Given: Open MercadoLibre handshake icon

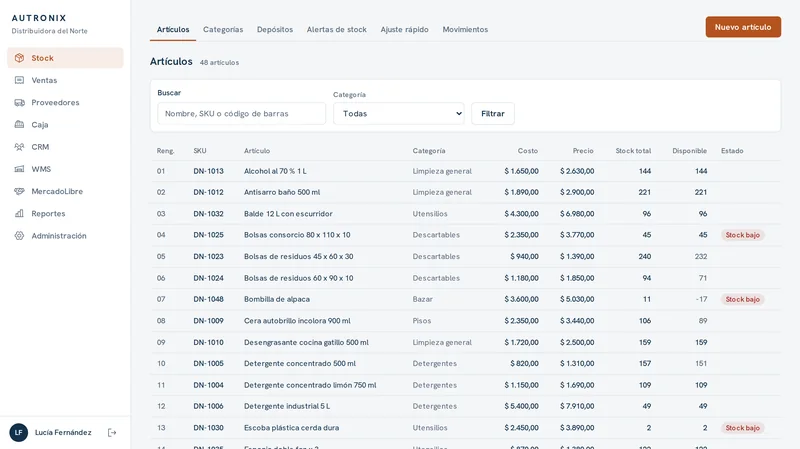Looking at the screenshot, I should [19, 191].
